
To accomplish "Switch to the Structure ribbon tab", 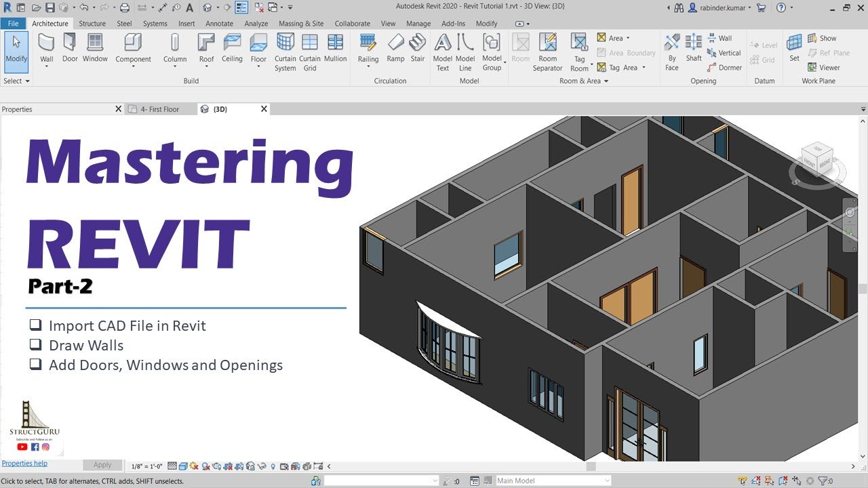I will (92, 23).
